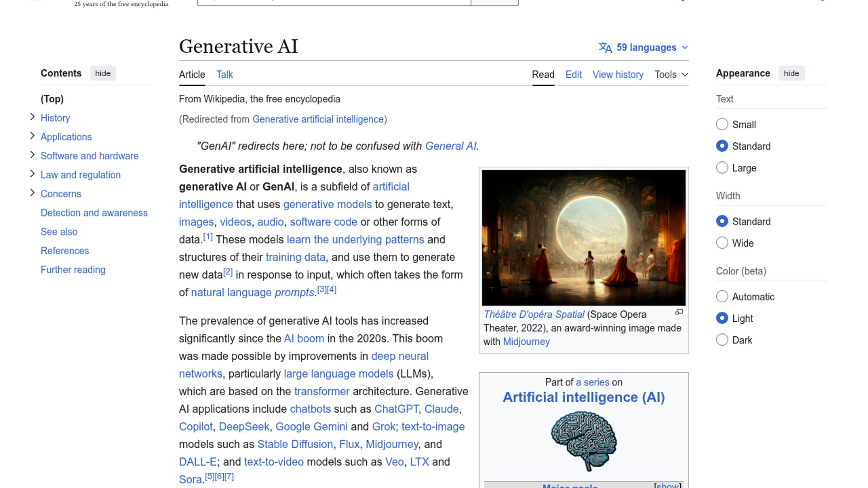The image size is (868, 488).
Task: Click the enlarge image icon in caption
Action: pos(679,312)
